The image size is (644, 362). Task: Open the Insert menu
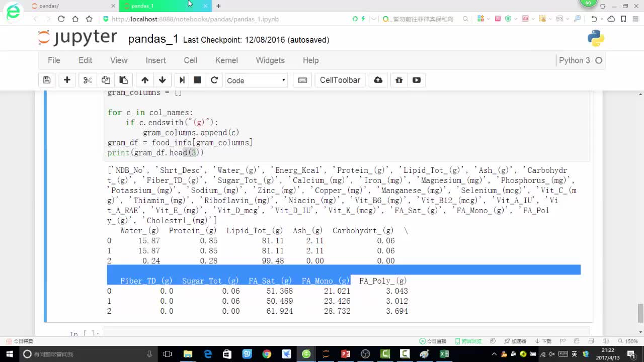[155, 60]
